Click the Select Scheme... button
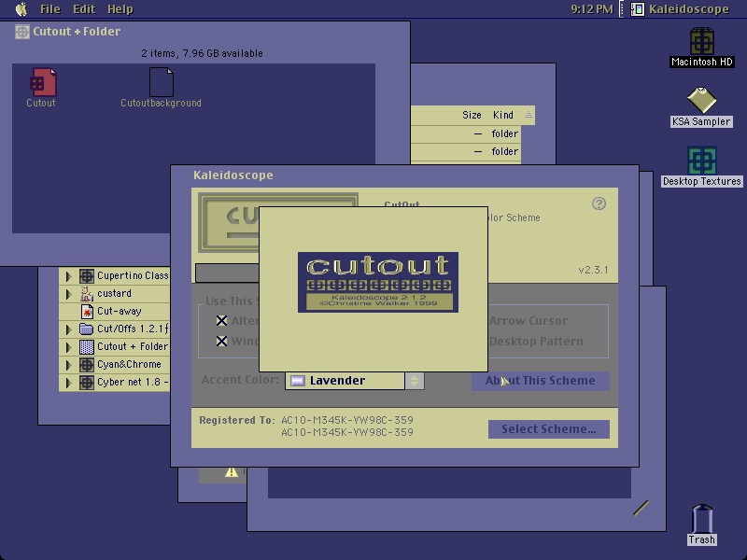This screenshot has width=747, height=560. pyautogui.click(x=549, y=429)
